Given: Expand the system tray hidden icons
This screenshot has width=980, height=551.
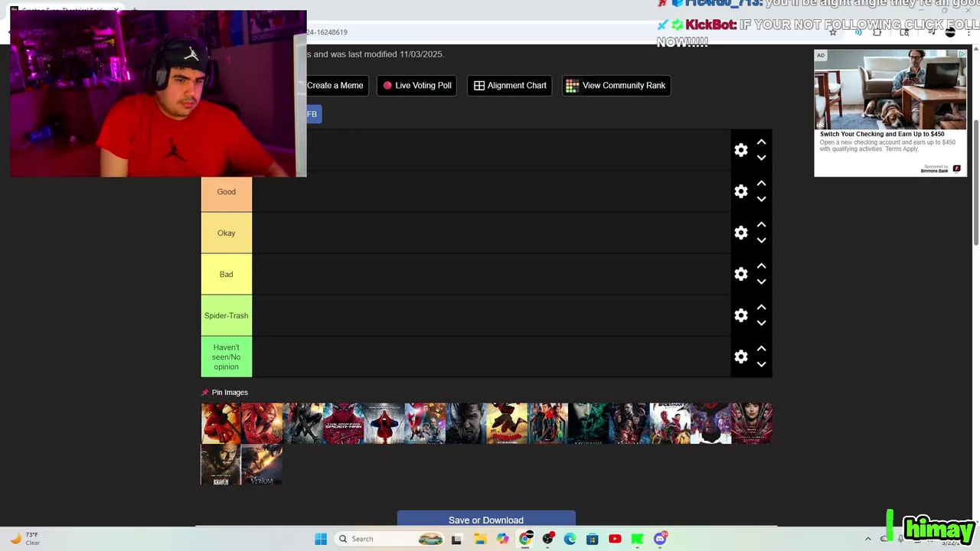Looking at the screenshot, I should tap(867, 539).
